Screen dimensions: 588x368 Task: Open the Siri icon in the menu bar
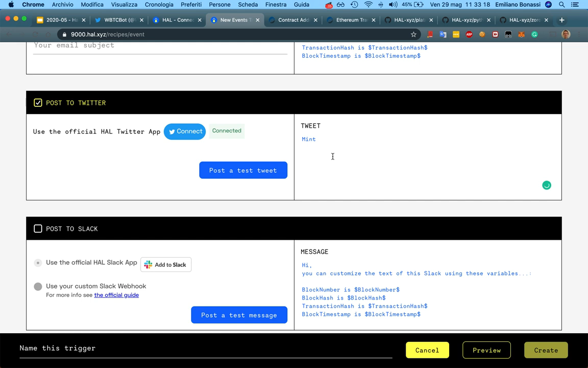click(548, 5)
